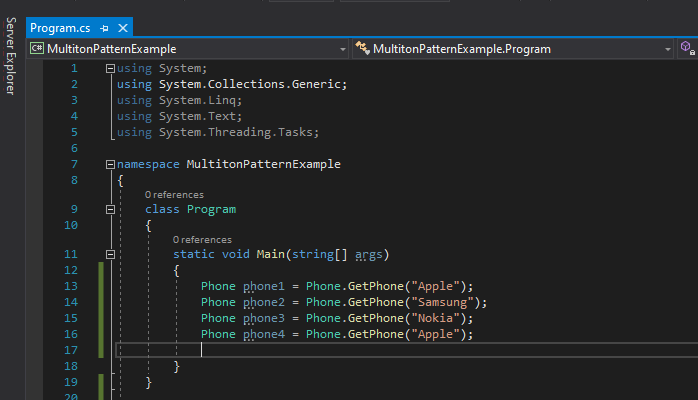This screenshot has height=400, width=698.
Task: Close the Program.cs tab
Action: [123, 28]
